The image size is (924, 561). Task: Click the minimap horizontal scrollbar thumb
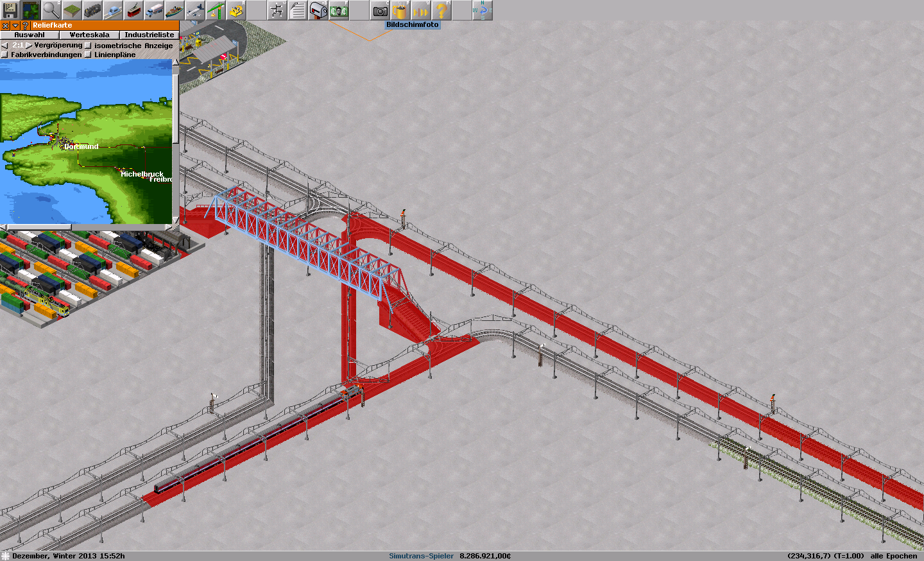pyautogui.click(x=38, y=227)
